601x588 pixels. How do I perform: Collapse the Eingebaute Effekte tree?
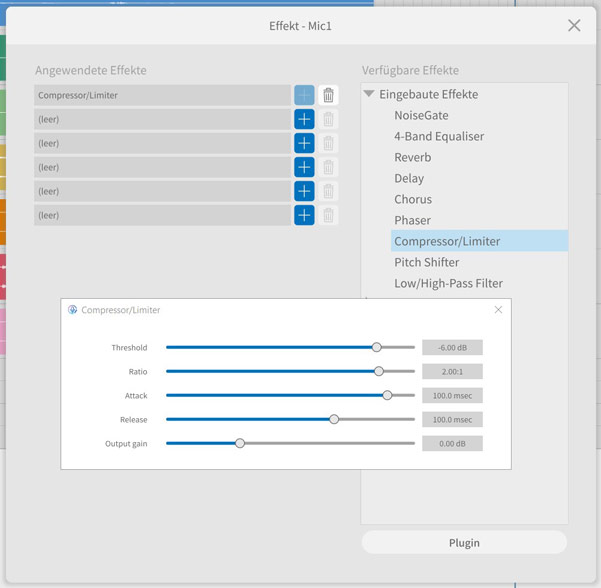coord(369,94)
